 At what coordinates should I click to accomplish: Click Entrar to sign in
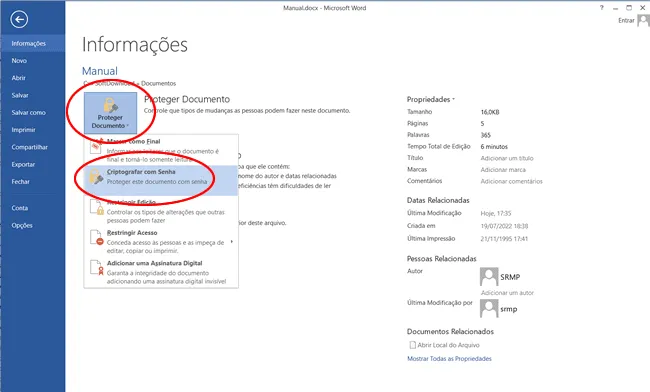[626, 20]
